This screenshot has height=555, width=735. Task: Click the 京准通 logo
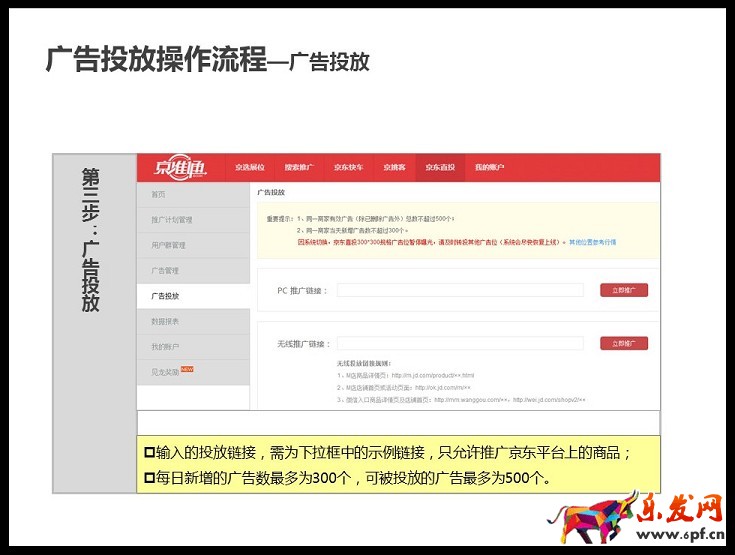180,168
